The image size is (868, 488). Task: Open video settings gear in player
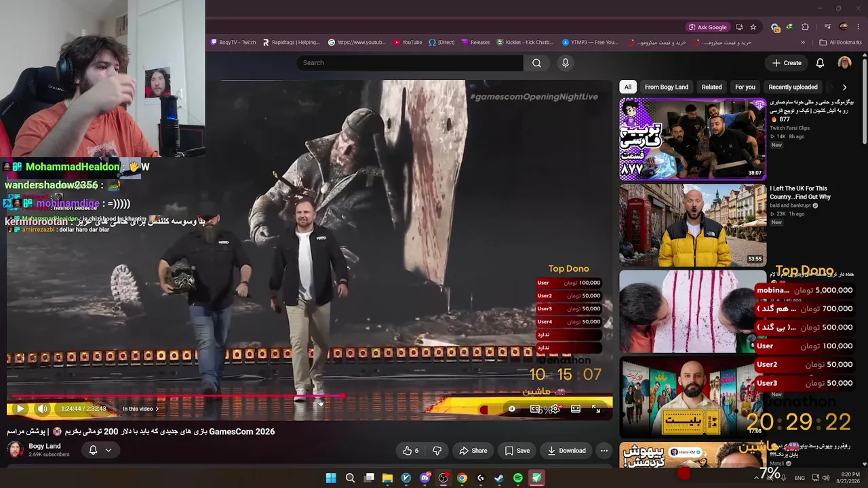(555, 409)
